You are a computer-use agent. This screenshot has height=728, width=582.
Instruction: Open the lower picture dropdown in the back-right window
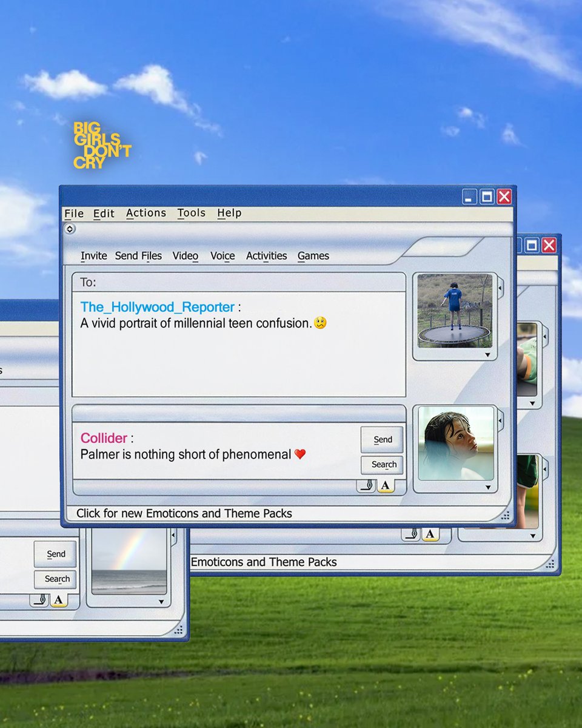tap(533, 536)
